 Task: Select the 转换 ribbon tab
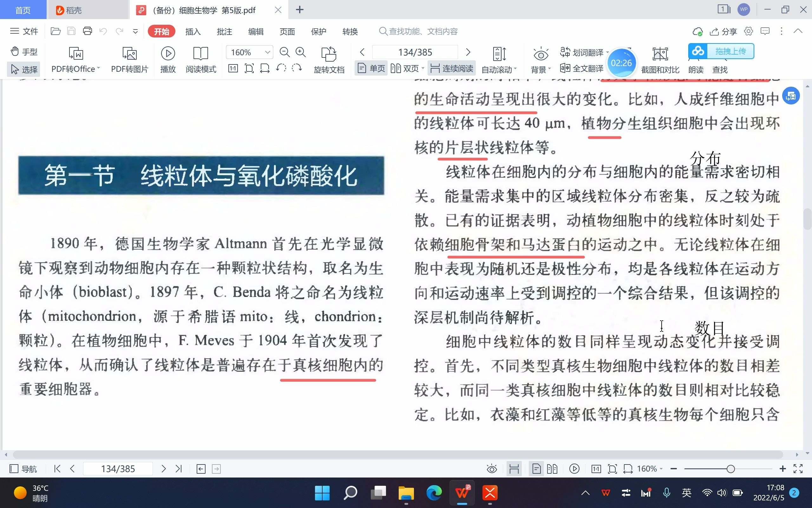(x=350, y=31)
